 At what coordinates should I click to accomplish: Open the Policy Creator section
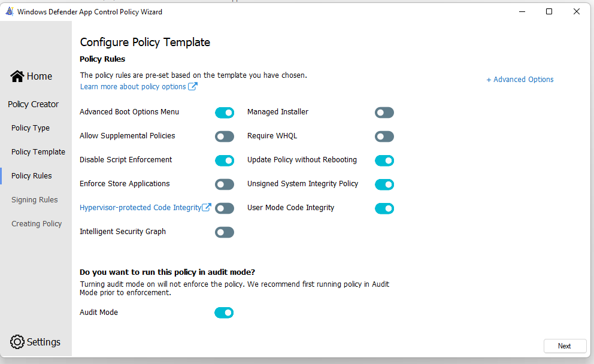34,104
